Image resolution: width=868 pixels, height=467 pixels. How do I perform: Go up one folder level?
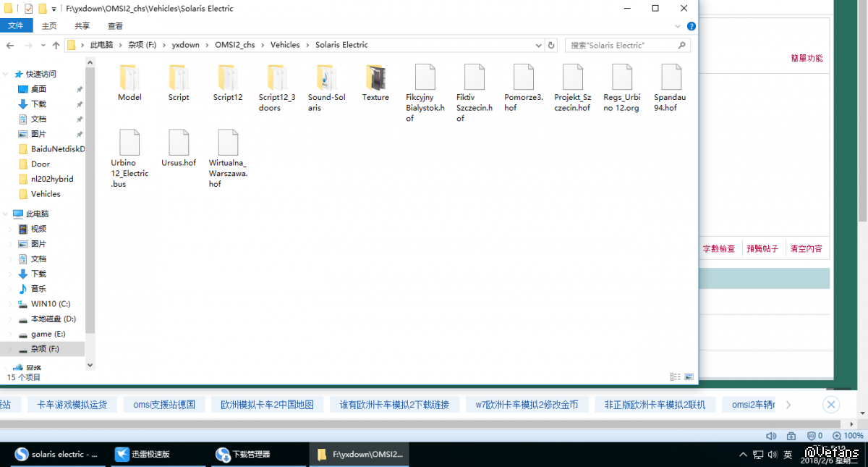pos(56,45)
